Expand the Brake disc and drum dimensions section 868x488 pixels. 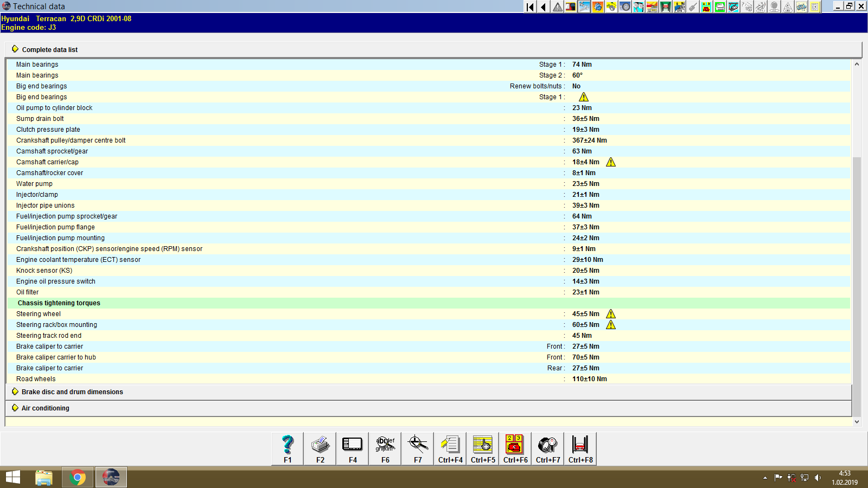71,391
